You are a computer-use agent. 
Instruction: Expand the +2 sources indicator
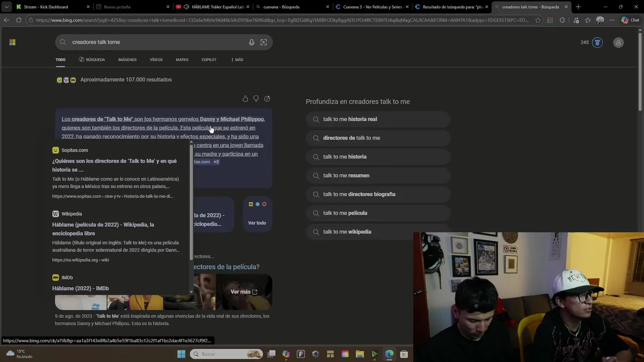(x=216, y=162)
